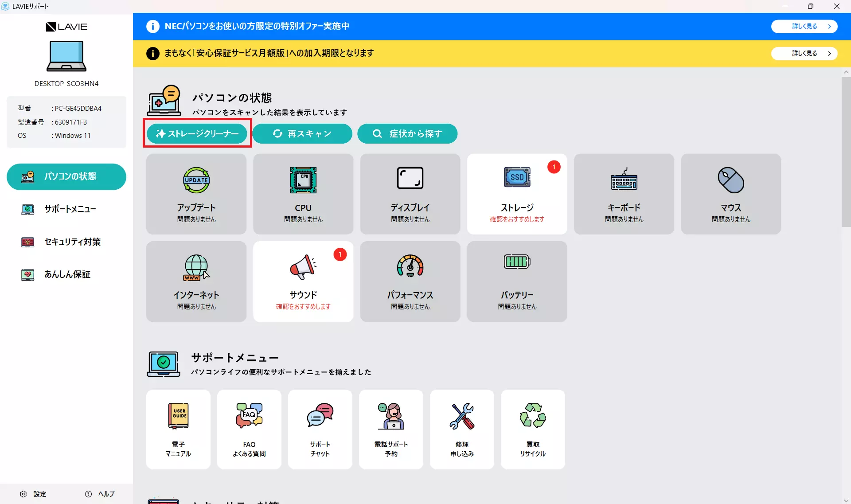Open the サウンド status card
This screenshot has width=851, height=504.
tap(303, 281)
